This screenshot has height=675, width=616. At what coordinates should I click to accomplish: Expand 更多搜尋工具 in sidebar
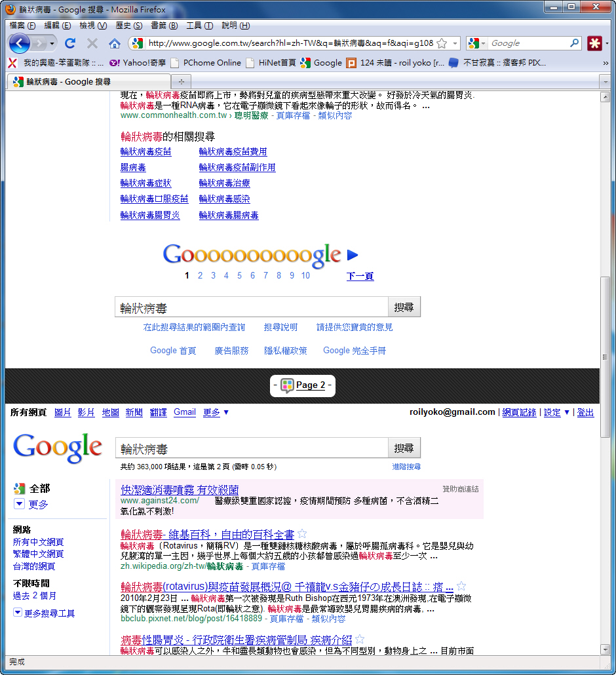click(44, 613)
